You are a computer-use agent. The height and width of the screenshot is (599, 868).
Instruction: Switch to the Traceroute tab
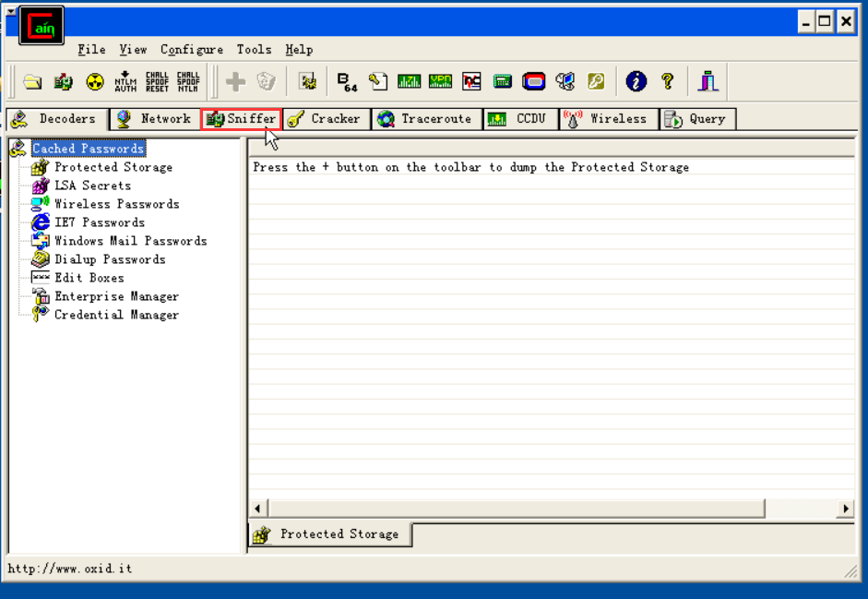[427, 118]
